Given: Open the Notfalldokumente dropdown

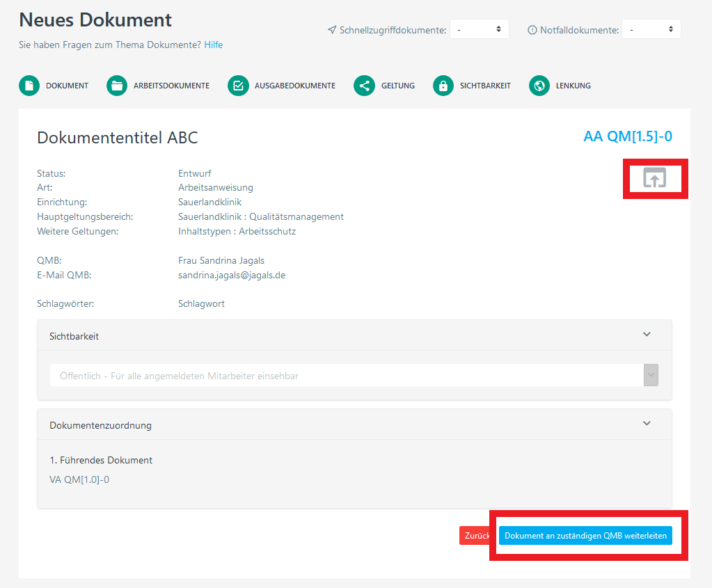Looking at the screenshot, I should 651,29.
